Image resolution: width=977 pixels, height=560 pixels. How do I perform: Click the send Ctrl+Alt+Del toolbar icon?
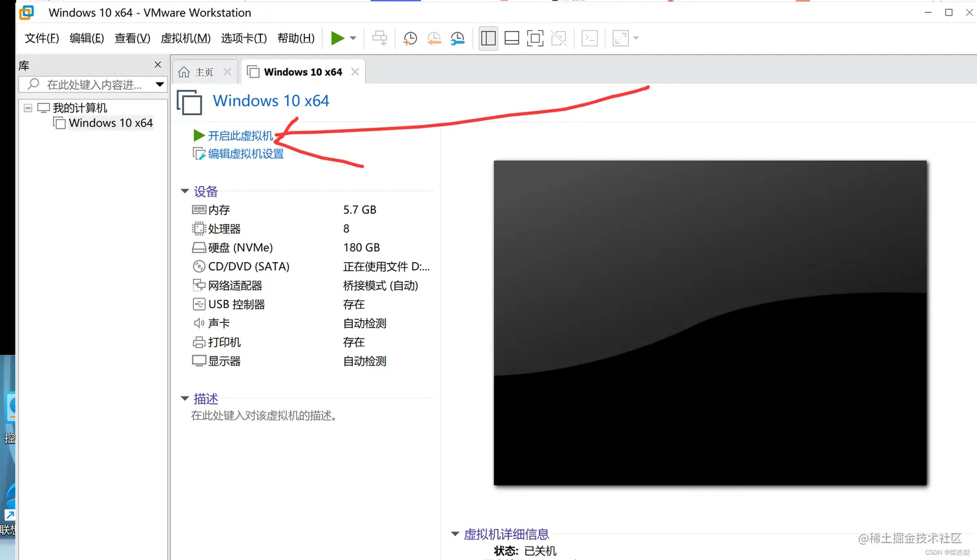click(x=380, y=38)
